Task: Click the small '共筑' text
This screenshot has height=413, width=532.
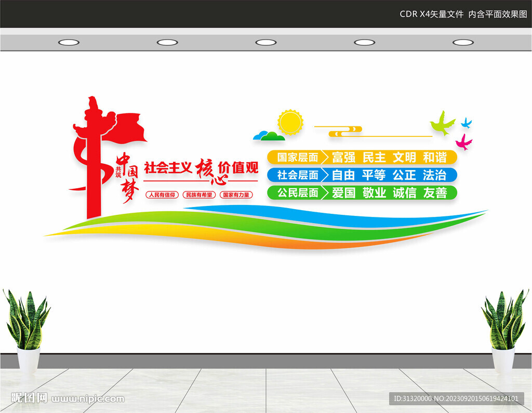Action: (118, 172)
